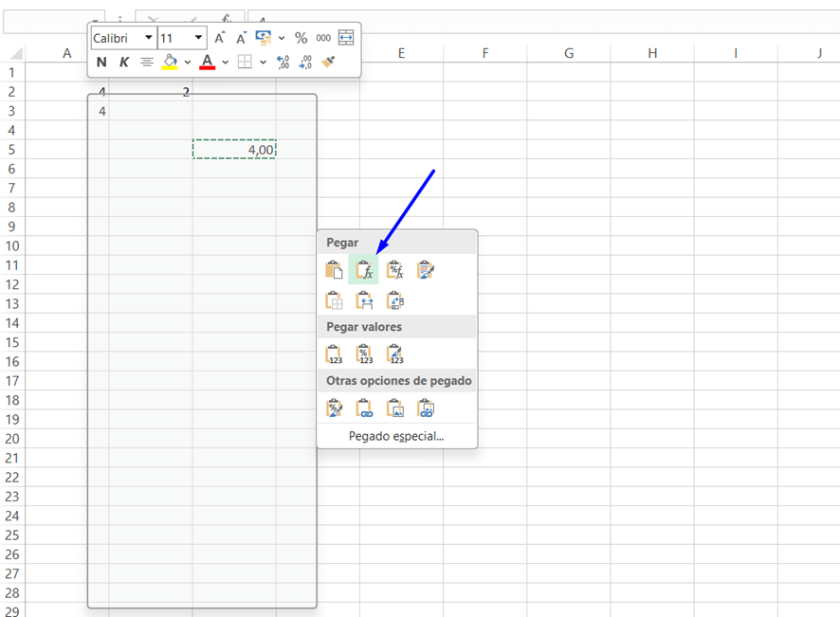Open the fill color dropdown arrow
The height and width of the screenshot is (617, 840).
pos(187,63)
